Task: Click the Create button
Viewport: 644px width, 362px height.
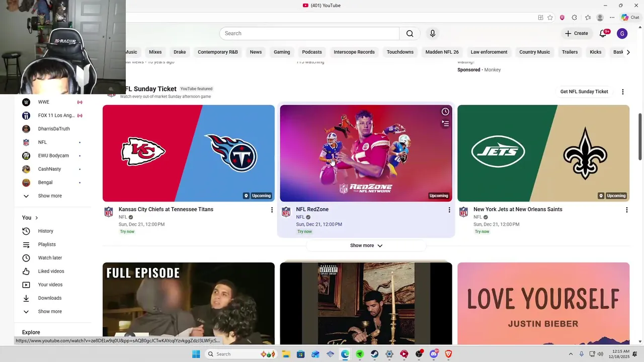Action: pyautogui.click(x=576, y=33)
